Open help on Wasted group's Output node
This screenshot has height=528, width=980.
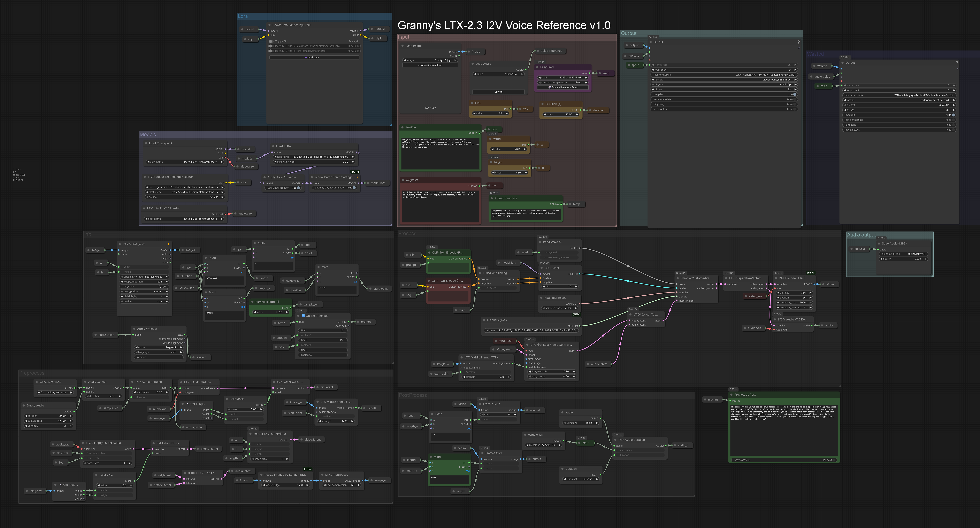957,63
